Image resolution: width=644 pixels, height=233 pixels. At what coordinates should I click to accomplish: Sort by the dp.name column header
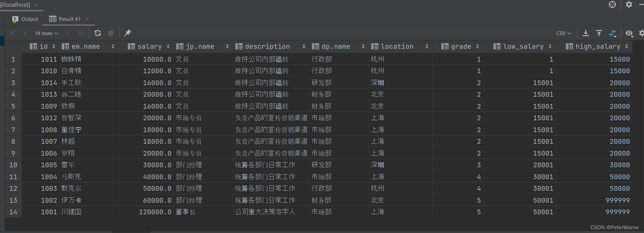click(x=339, y=46)
